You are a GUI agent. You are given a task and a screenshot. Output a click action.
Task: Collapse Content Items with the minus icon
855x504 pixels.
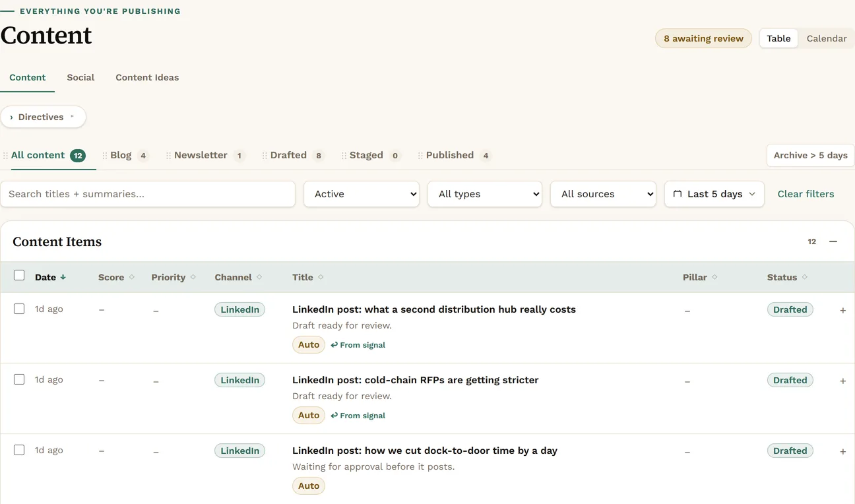pos(833,241)
